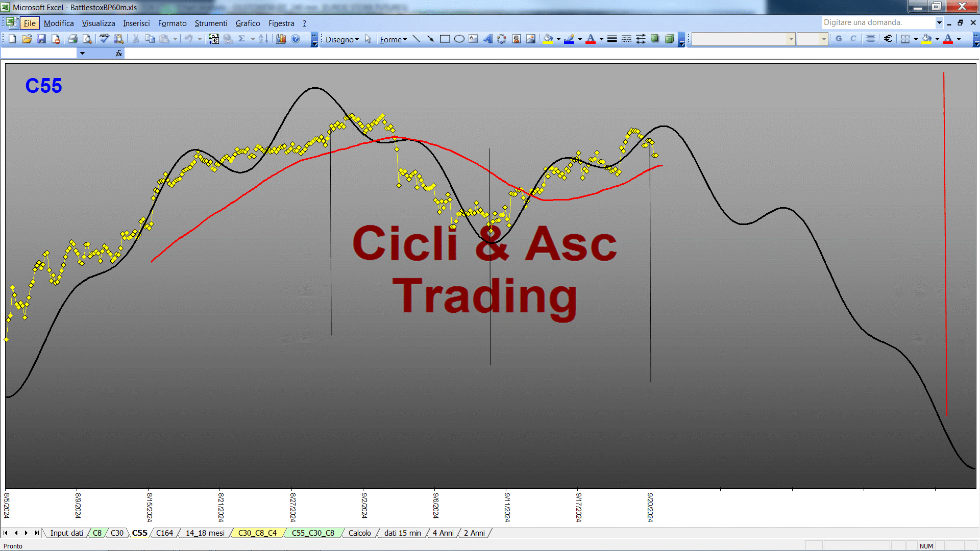Choose the select objects arrow tool
Screen dimensions: 980x551
click(368, 39)
